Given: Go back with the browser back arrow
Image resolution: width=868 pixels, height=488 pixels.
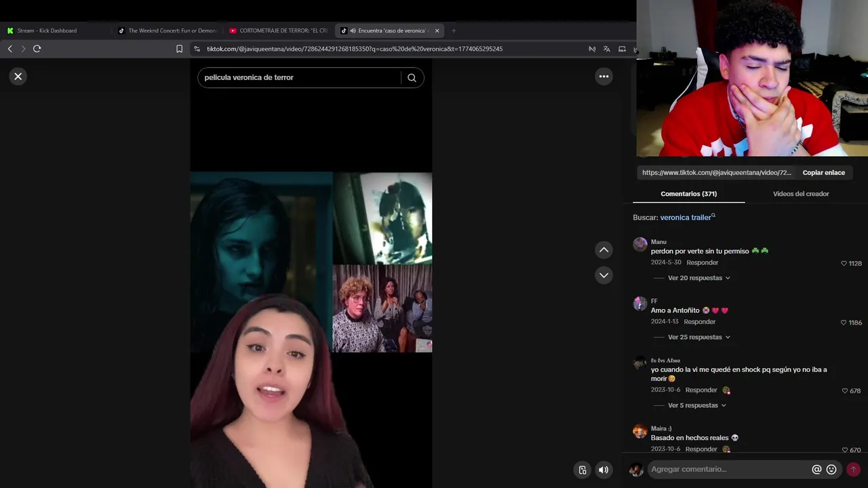Looking at the screenshot, I should tap(10, 49).
